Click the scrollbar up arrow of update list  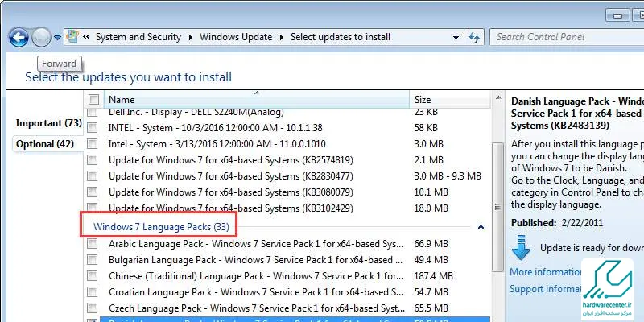coord(498,97)
